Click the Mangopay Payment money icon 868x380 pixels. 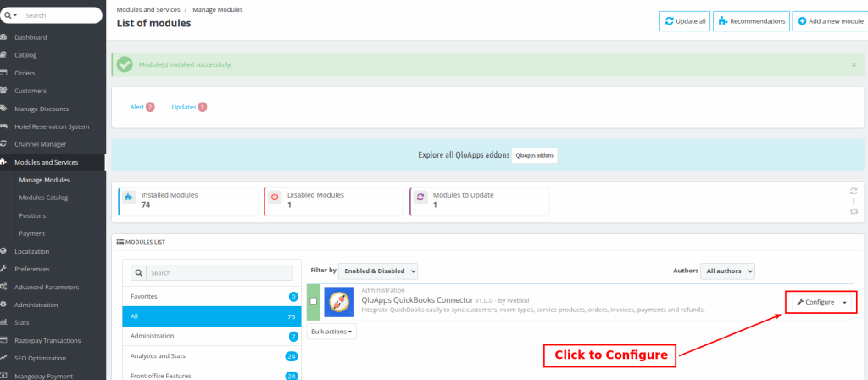3,376
